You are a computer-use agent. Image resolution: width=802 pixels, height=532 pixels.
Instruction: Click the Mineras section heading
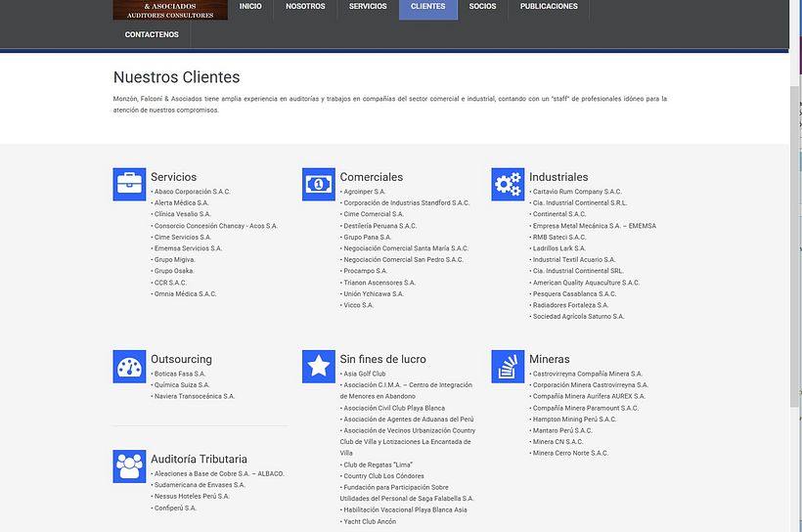click(550, 359)
